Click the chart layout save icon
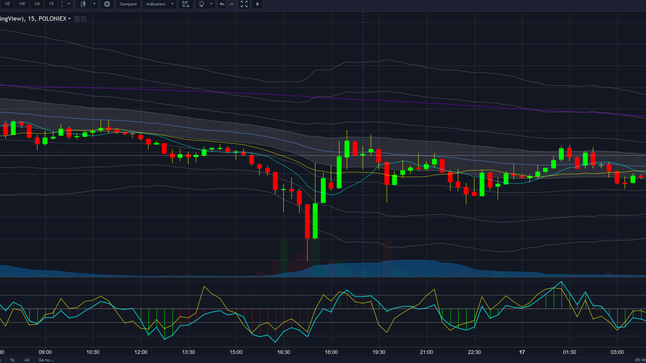The image size is (646, 363). pyautogui.click(x=186, y=4)
